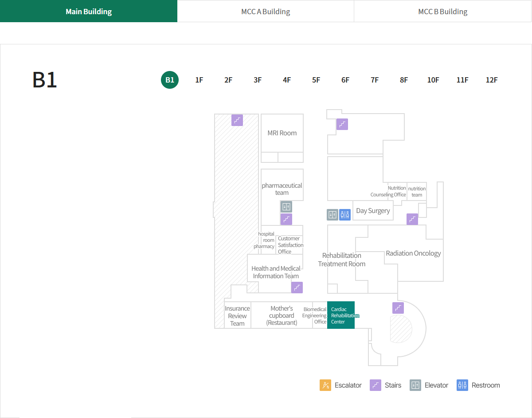Show the 12F floor map
532x418 pixels.
pyautogui.click(x=492, y=80)
